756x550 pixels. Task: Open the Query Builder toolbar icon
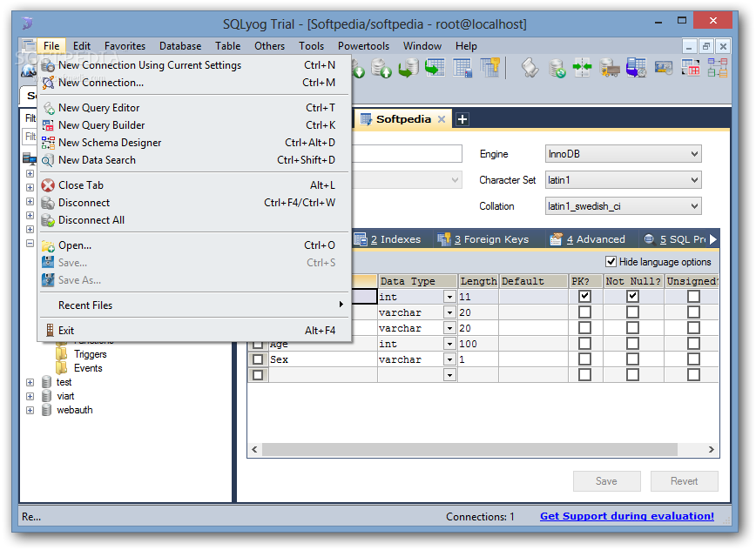click(x=691, y=68)
